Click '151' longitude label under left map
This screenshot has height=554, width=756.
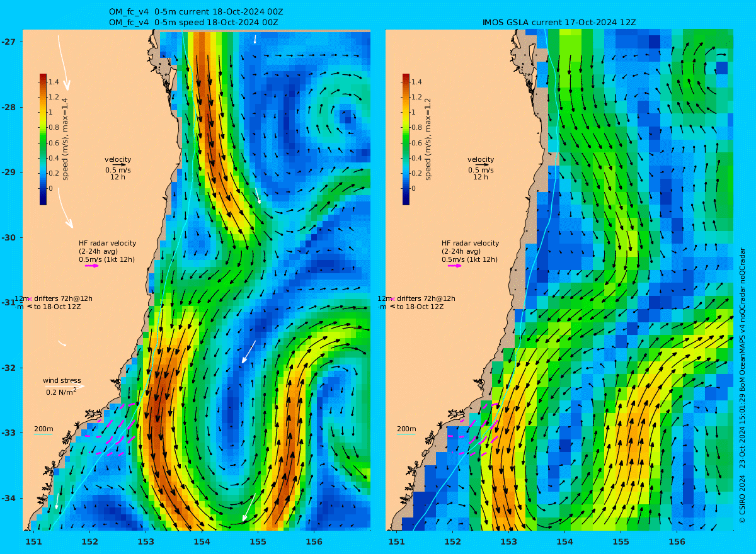pos(33,541)
